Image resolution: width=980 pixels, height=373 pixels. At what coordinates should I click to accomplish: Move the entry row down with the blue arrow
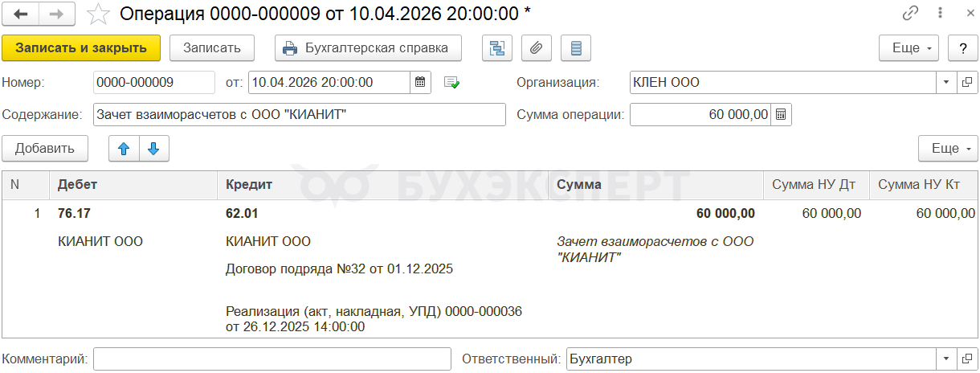tap(153, 148)
